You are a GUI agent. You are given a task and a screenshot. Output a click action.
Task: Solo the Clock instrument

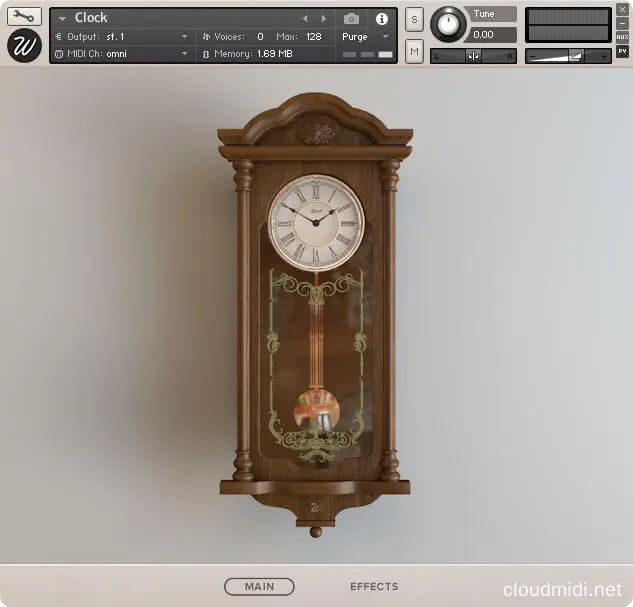tap(414, 20)
